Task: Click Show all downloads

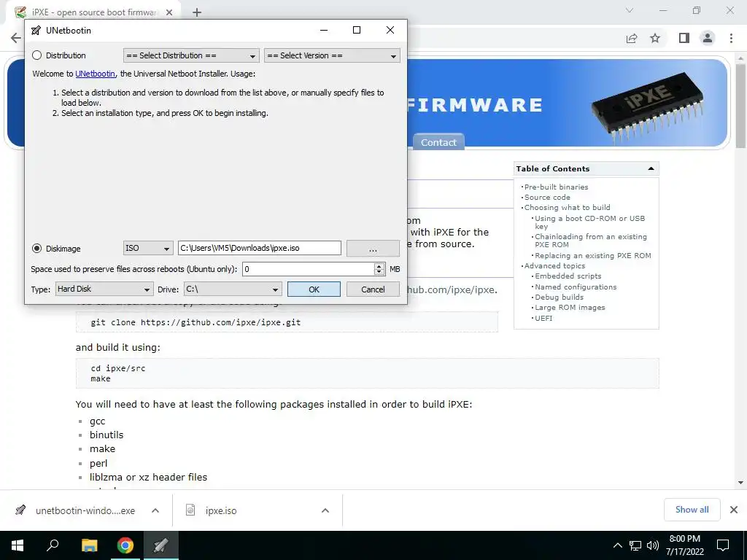Action: point(692,510)
